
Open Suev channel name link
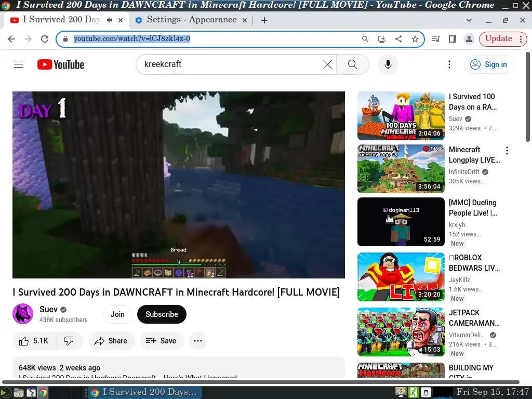coord(48,310)
